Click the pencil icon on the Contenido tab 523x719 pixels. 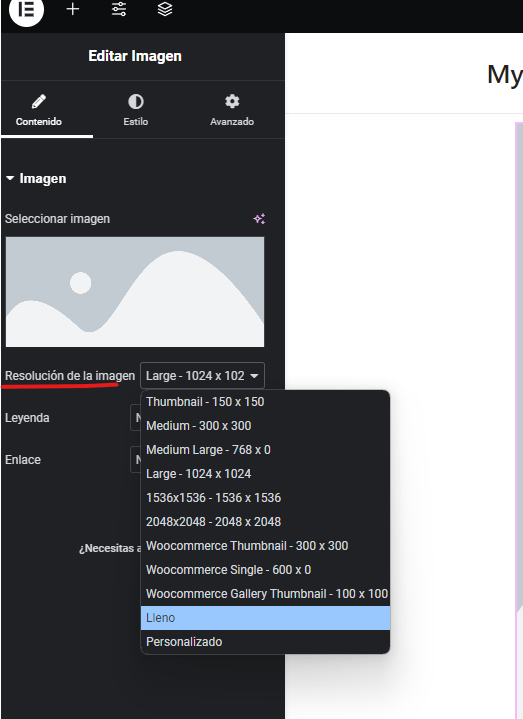[x=39, y=101]
